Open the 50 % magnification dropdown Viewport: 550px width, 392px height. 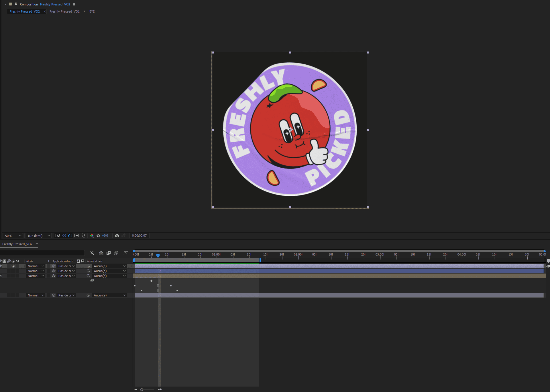pyautogui.click(x=13, y=236)
